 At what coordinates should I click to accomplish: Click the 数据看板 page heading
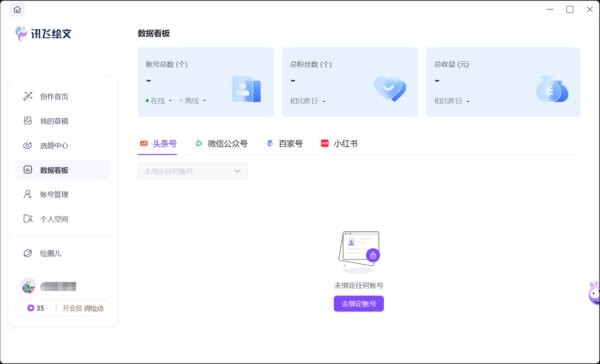[x=154, y=33]
